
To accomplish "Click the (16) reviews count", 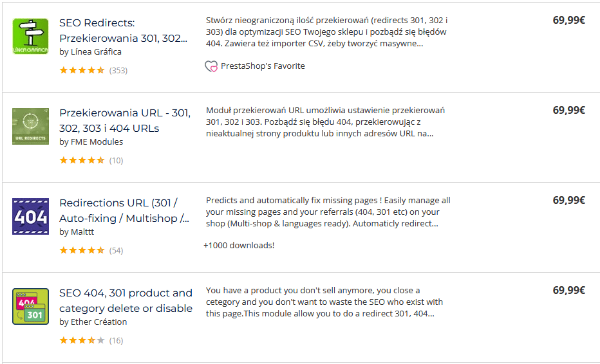I will coord(116,340).
